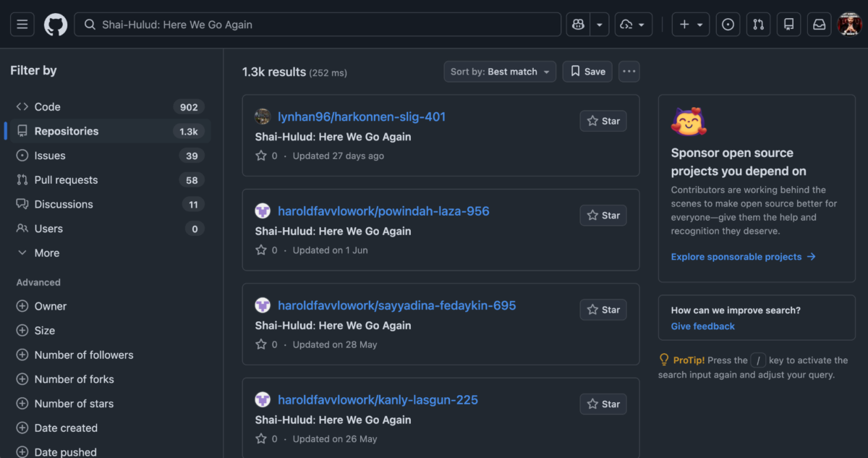Star the powindah-laza-956 repository

(x=603, y=215)
